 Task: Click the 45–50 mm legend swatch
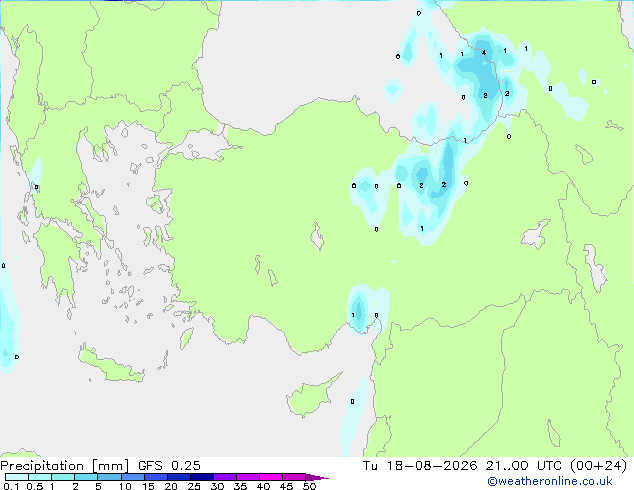pyautogui.click(x=294, y=477)
